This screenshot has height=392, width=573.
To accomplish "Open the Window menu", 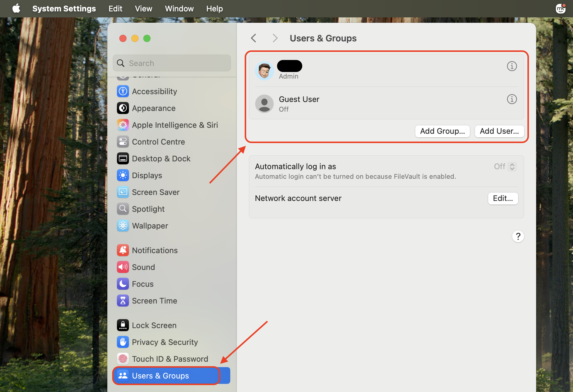I will (179, 8).
